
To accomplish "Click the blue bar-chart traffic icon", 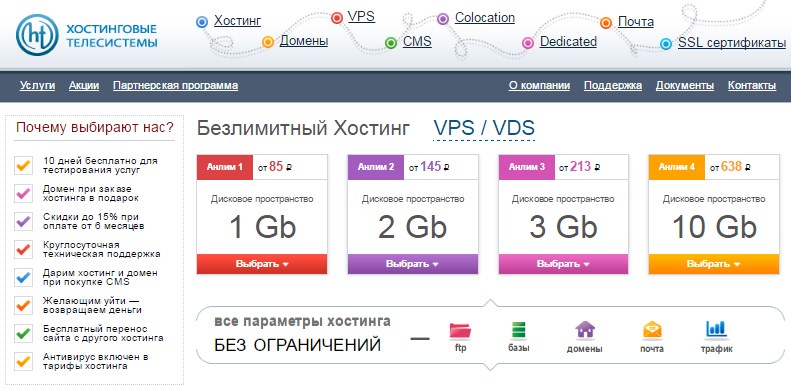I will point(716,329).
